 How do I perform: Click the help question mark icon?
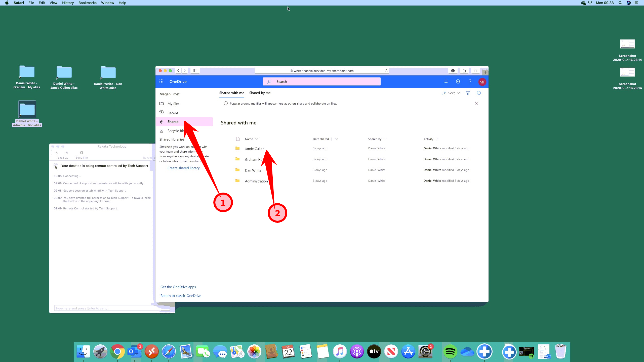click(x=470, y=81)
